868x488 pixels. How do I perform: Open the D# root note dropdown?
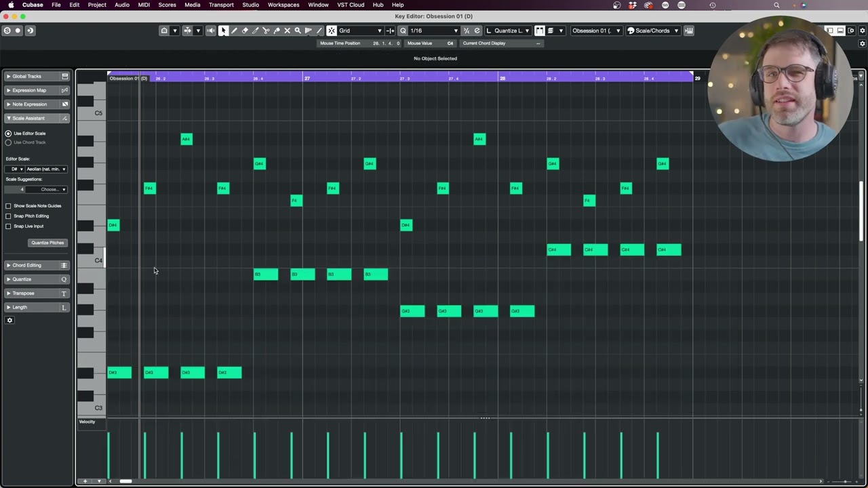tap(14, 169)
